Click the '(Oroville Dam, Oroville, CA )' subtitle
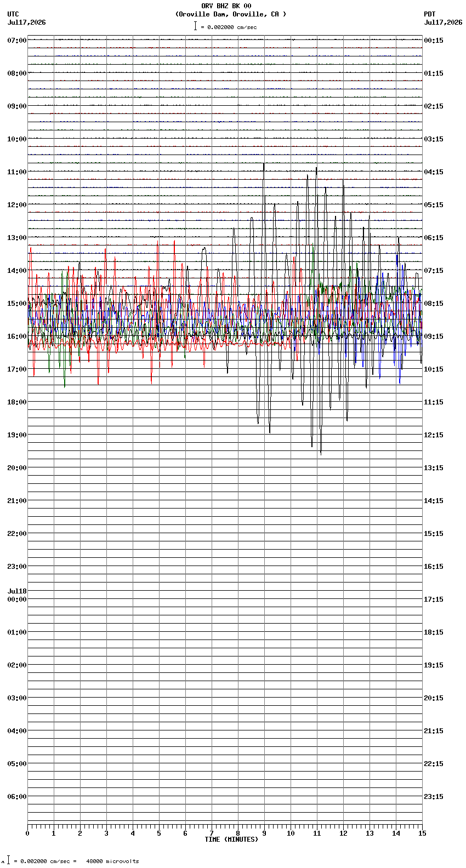Image resolution: width=466 pixels, height=868 pixels. coord(231,14)
